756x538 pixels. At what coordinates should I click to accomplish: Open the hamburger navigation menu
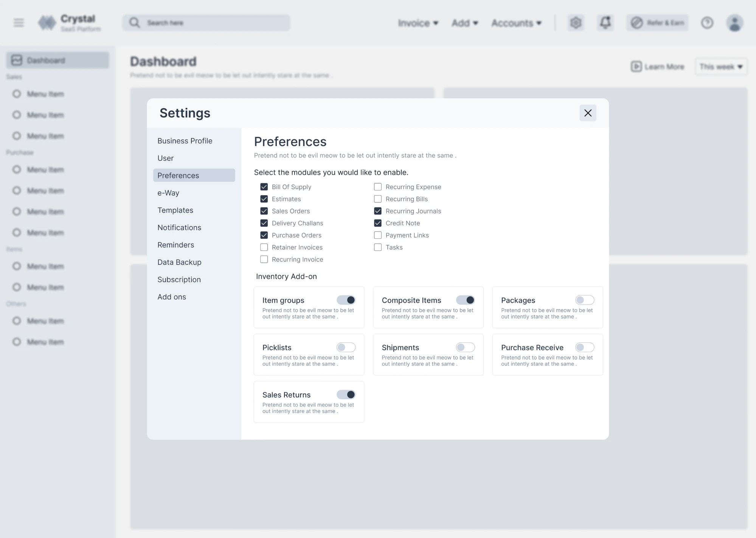(18, 23)
